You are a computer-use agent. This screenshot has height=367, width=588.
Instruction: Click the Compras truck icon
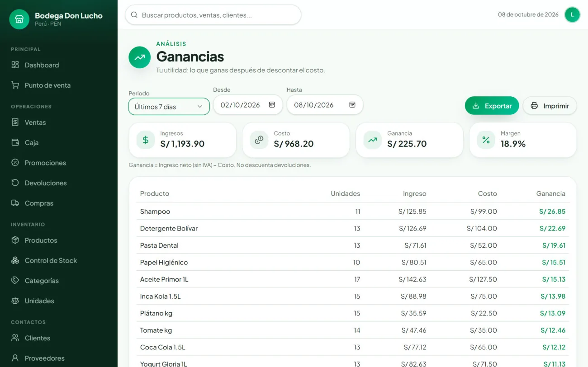coord(15,203)
